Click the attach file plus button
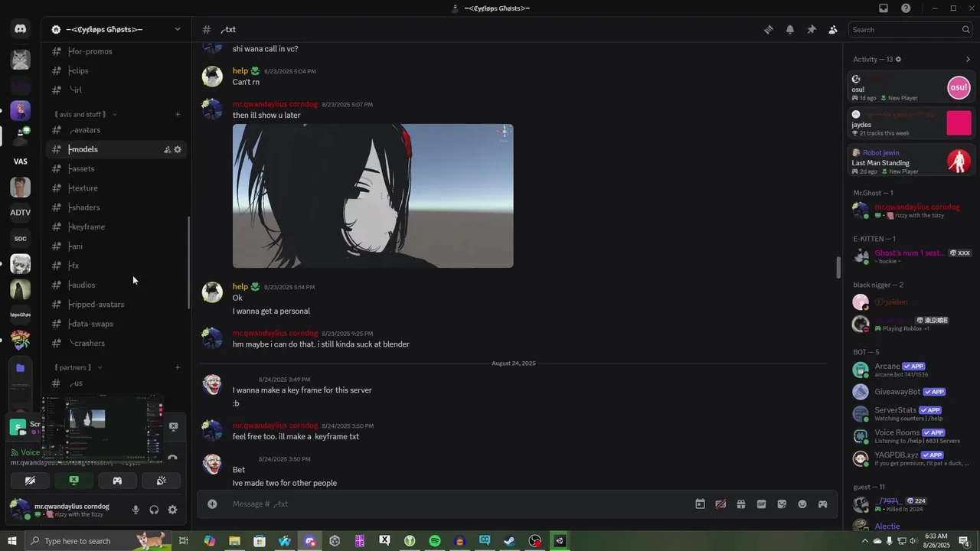Screen dimensions: 980x551 (212, 504)
